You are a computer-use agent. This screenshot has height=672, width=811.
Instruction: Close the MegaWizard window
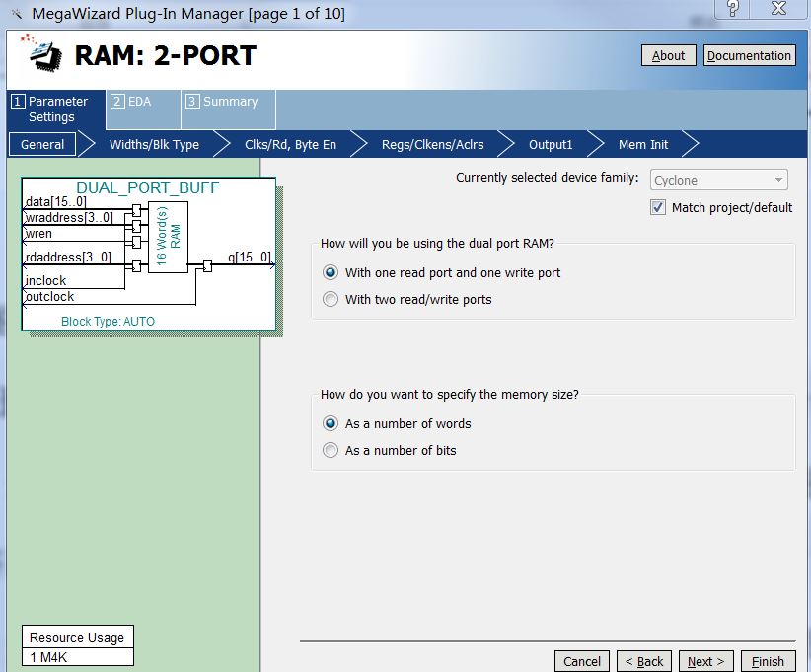[778, 8]
